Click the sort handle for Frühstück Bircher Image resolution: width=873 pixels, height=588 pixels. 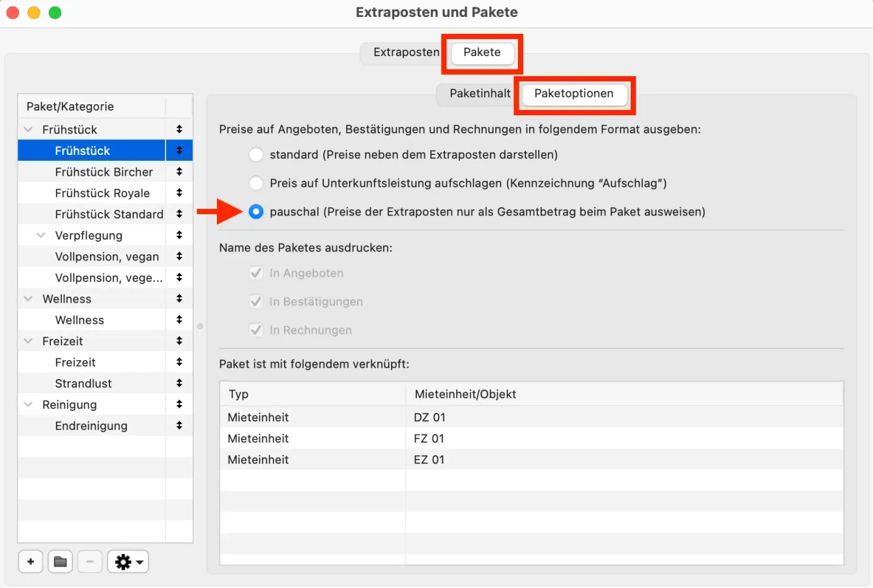pyautogui.click(x=179, y=172)
